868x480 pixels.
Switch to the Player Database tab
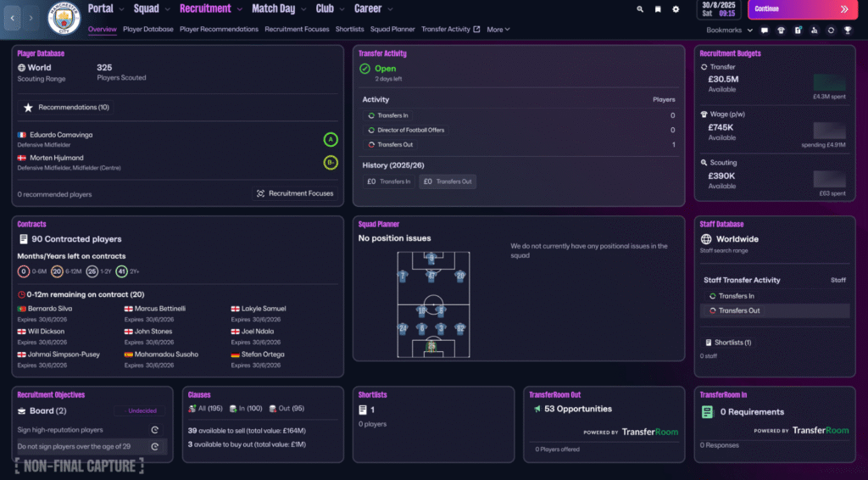(148, 30)
